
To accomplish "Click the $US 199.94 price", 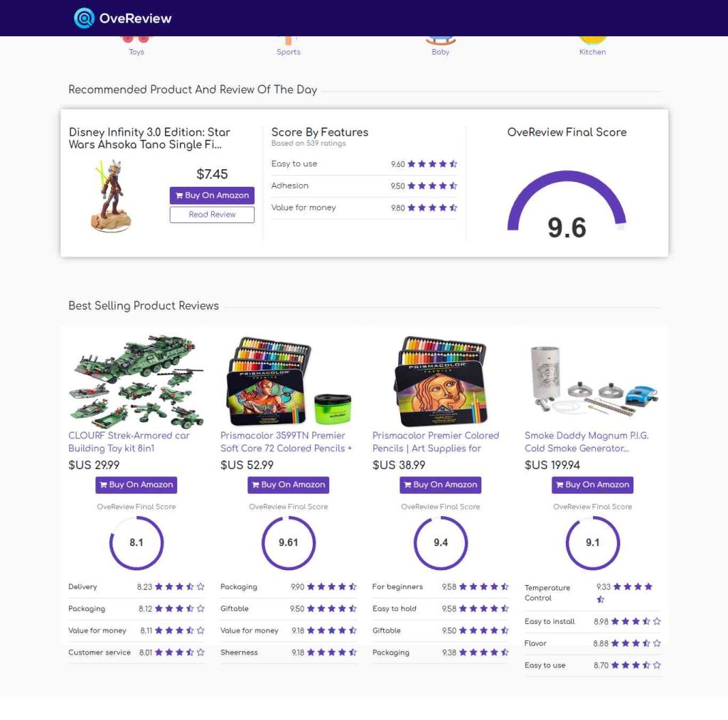I will (552, 465).
